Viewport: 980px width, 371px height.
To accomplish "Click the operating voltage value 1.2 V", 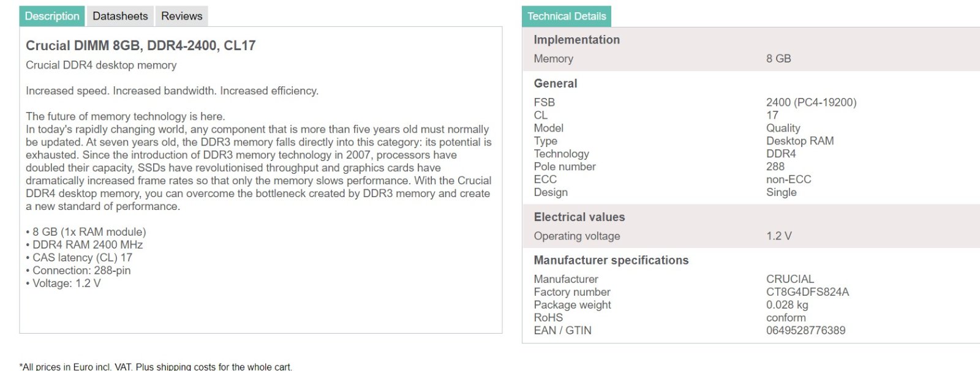I will [x=778, y=236].
